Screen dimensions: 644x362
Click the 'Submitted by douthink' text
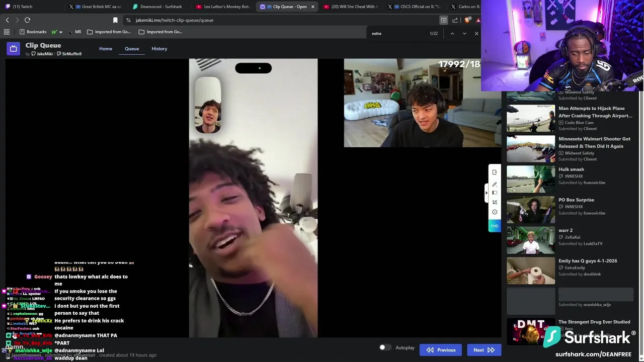[580, 275]
